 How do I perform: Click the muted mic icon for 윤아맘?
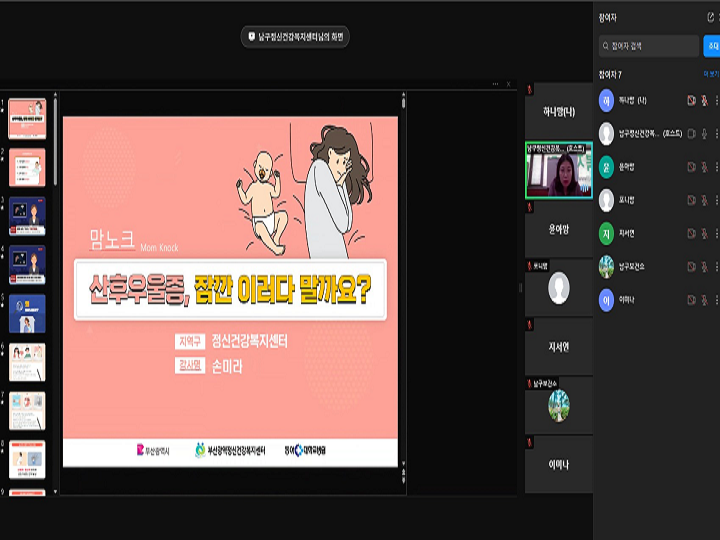pos(704,167)
